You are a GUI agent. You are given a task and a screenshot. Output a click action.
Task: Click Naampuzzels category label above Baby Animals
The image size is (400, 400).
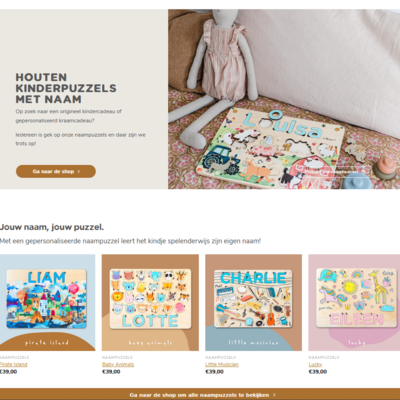click(117, 357)
